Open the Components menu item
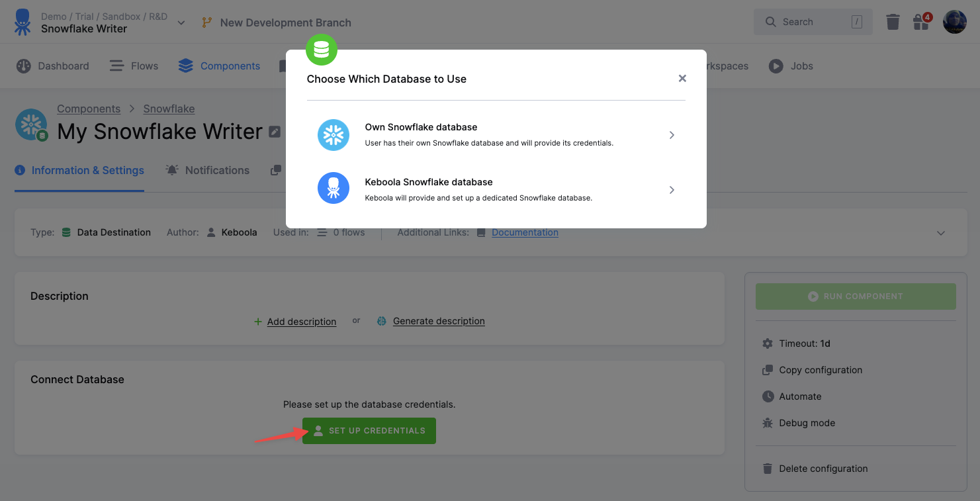Viewport: 980px width, 501px height. point(219,66)
